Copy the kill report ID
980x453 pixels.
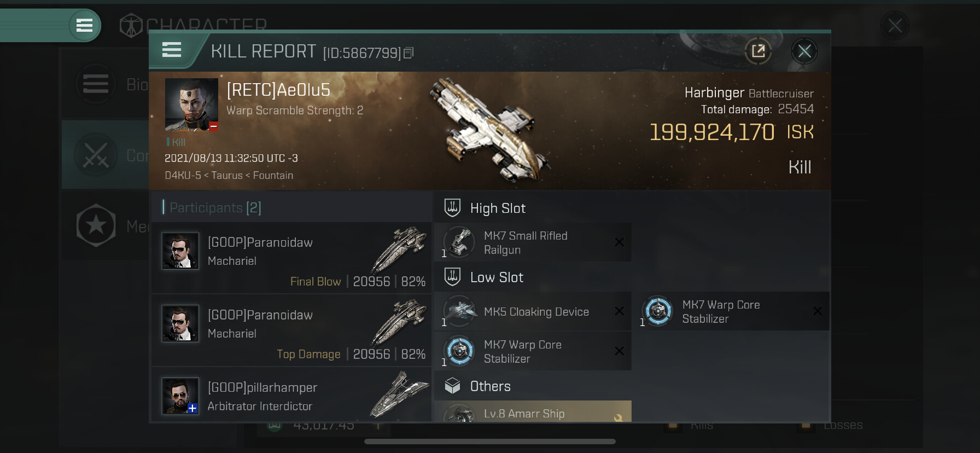(x=409, y=53)
